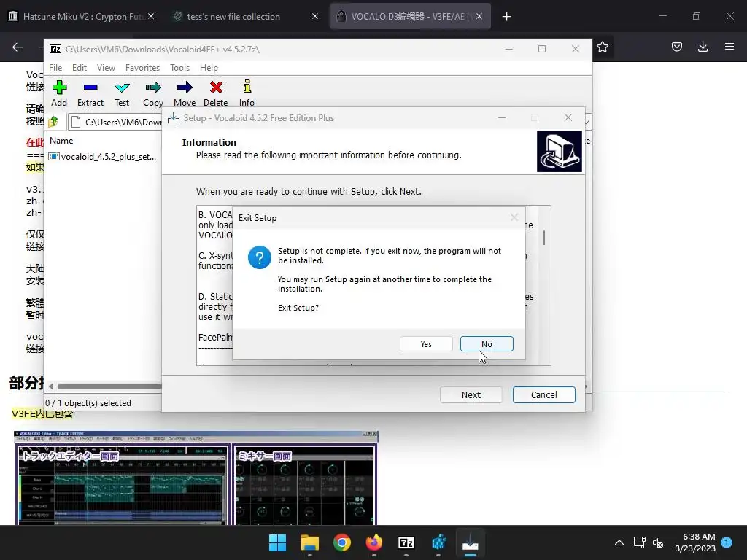The height and width of the screenshot is (560, 747).
Task: Click the Extract icon in 7-Zip
Action: click(x=90, y=87)
